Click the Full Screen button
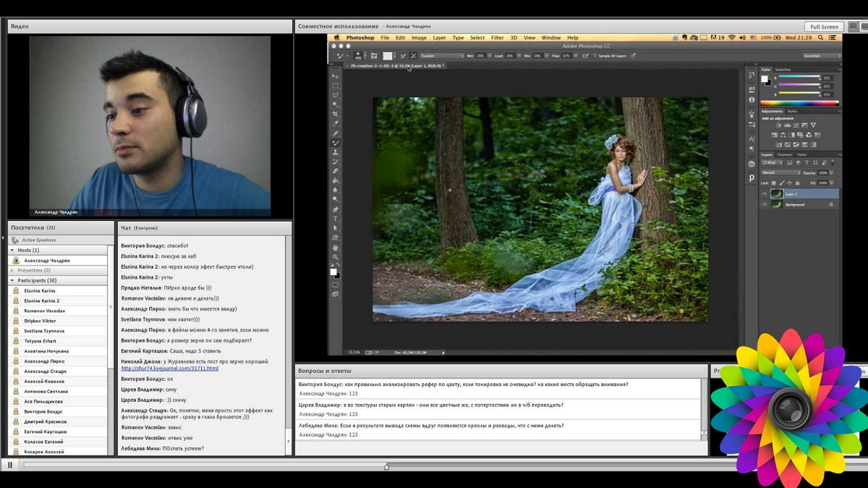868x488 pixels. (x=824, y=27)
